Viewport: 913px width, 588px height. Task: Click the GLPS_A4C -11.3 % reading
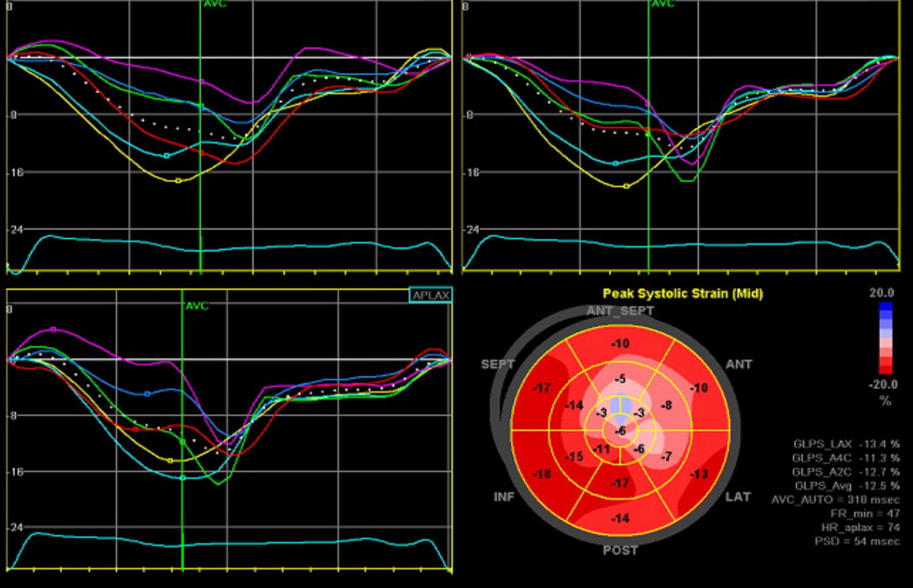[x=846, y=458]
